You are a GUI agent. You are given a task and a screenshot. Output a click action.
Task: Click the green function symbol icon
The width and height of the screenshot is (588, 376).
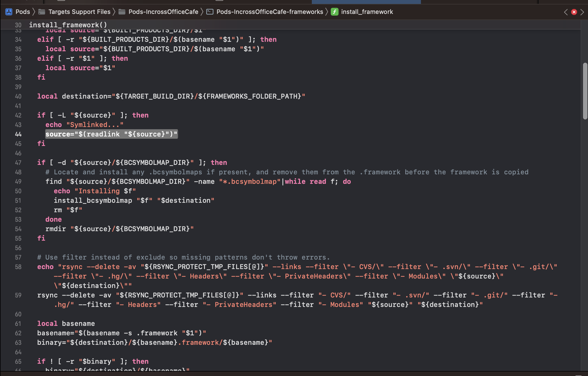click(334, 12)
